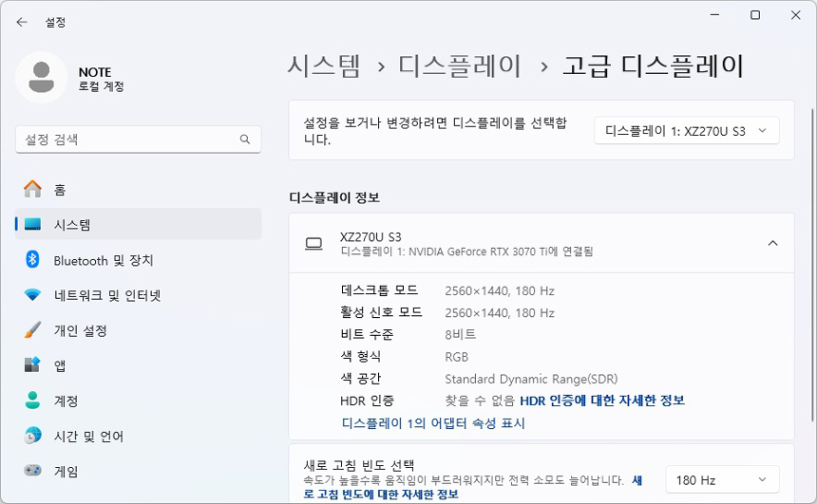Open the 앱 apps icon
Viewport: 817px width, 504px height.
click(x=32, y=364)
